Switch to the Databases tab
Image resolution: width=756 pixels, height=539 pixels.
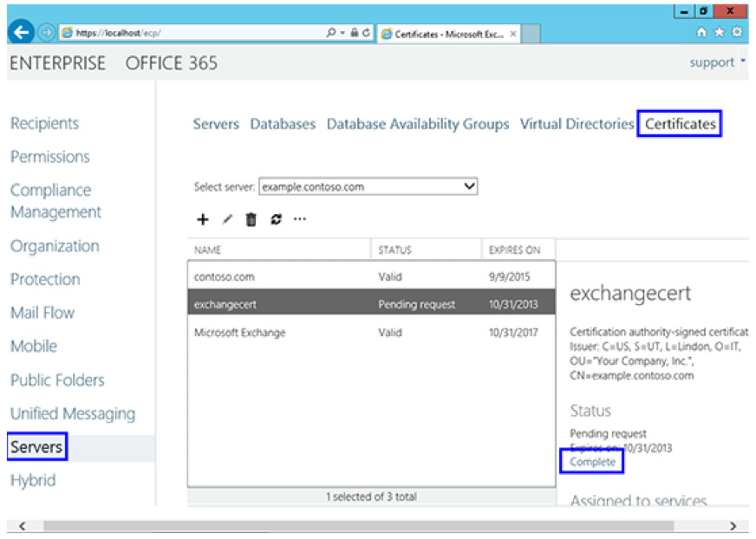click(x=283, y=124)
